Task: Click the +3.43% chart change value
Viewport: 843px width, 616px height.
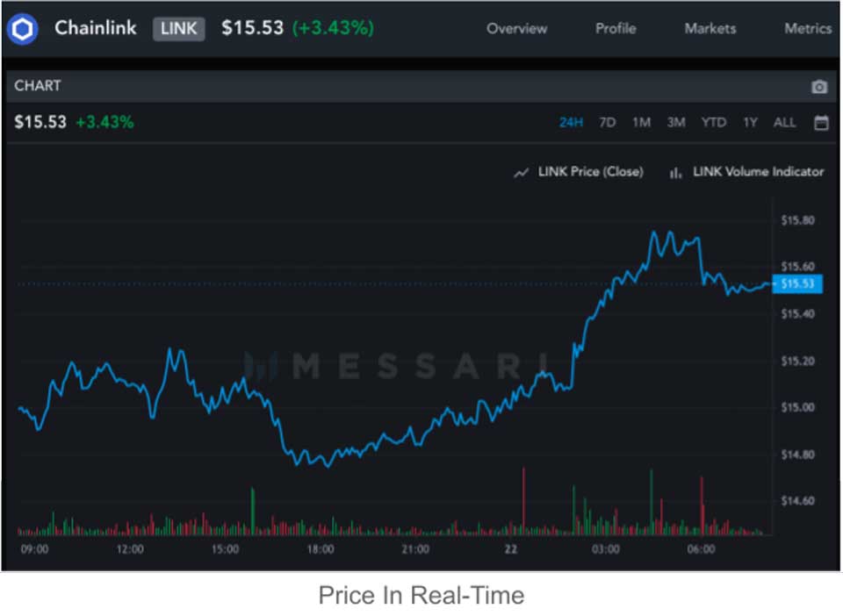Action: [104, 123]
